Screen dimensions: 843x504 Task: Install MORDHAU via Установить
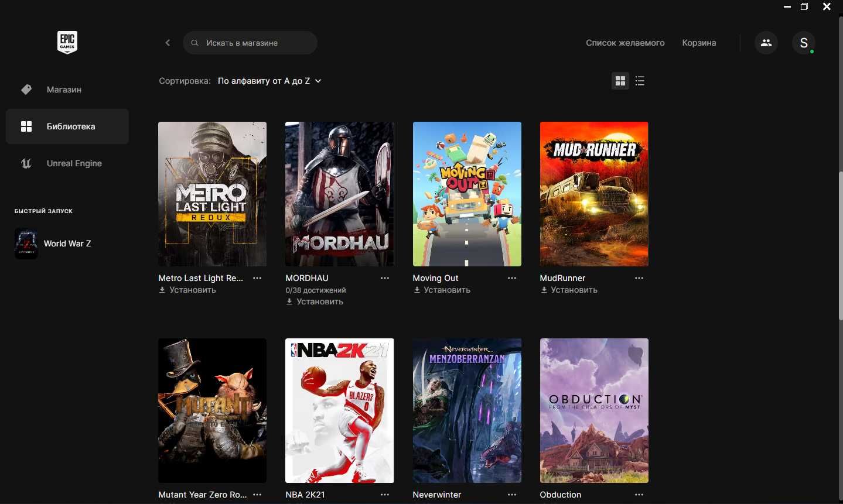pos(315,301)
